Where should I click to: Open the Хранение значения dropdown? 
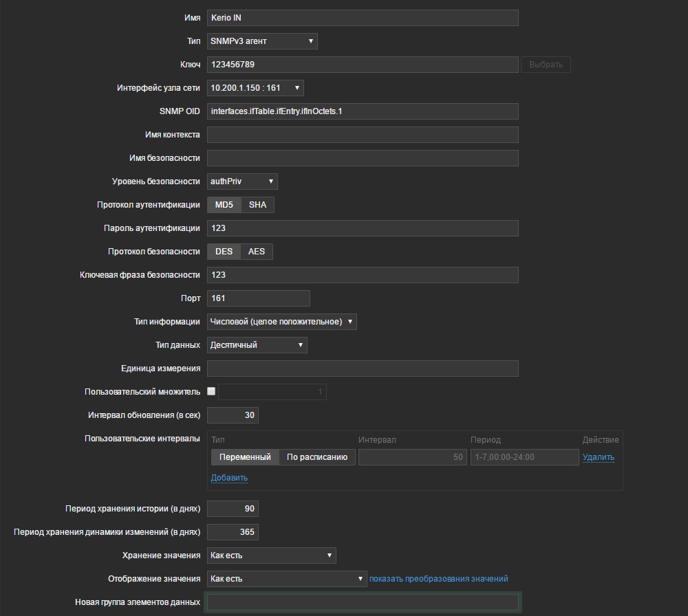click(271, 555)
